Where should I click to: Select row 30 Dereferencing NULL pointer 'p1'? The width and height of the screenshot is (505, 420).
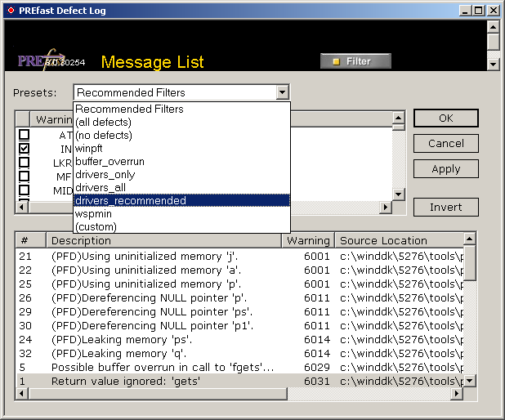(239, 326)
